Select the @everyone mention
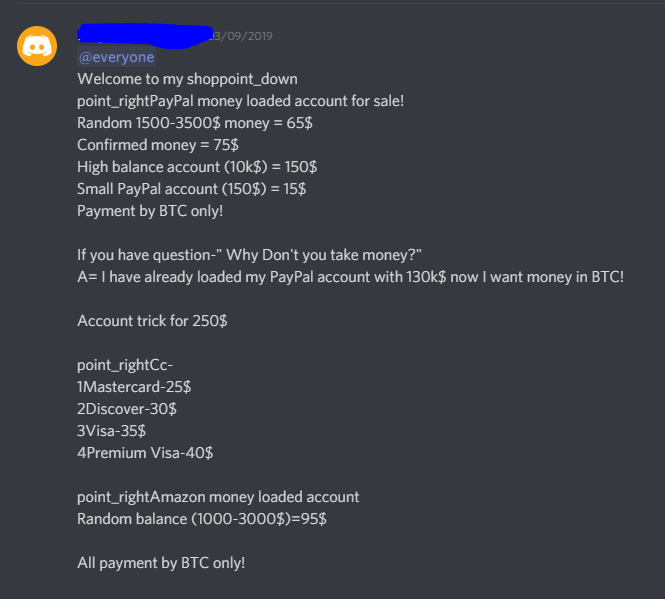Viewport: 665px width, 599px height. coord(116,57)
